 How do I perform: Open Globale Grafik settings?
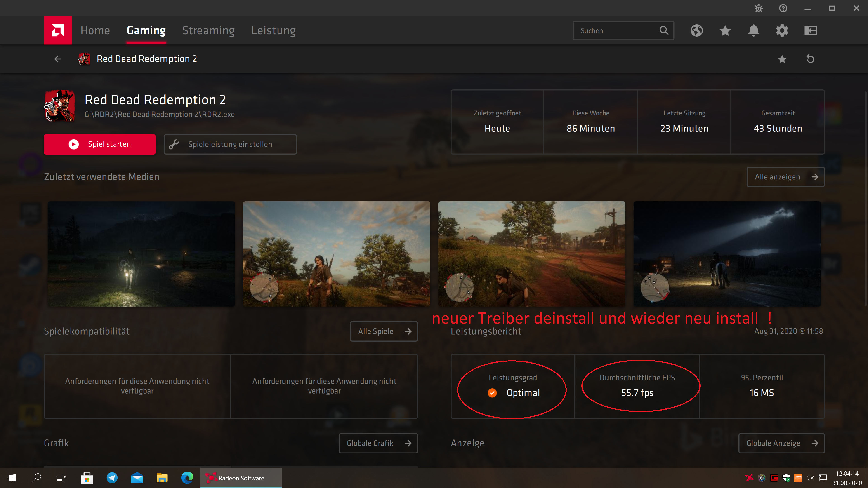(x=378, y=443)
